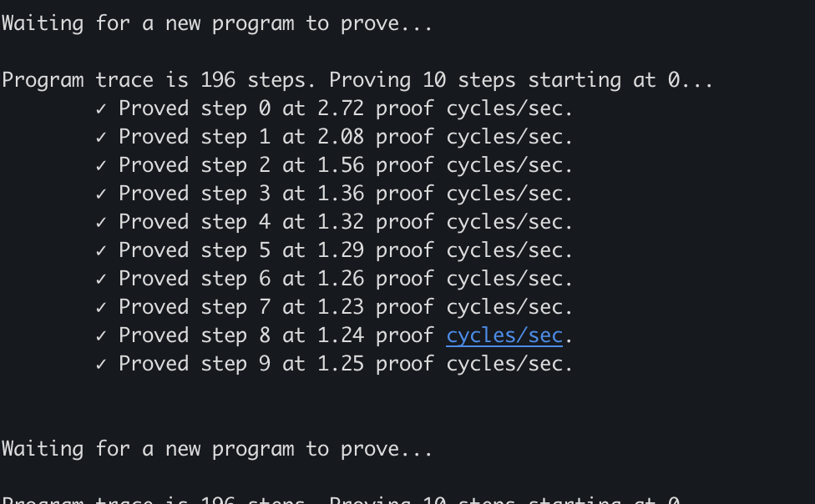Click the second 'Waiting for a new program' line

(217, 450)
